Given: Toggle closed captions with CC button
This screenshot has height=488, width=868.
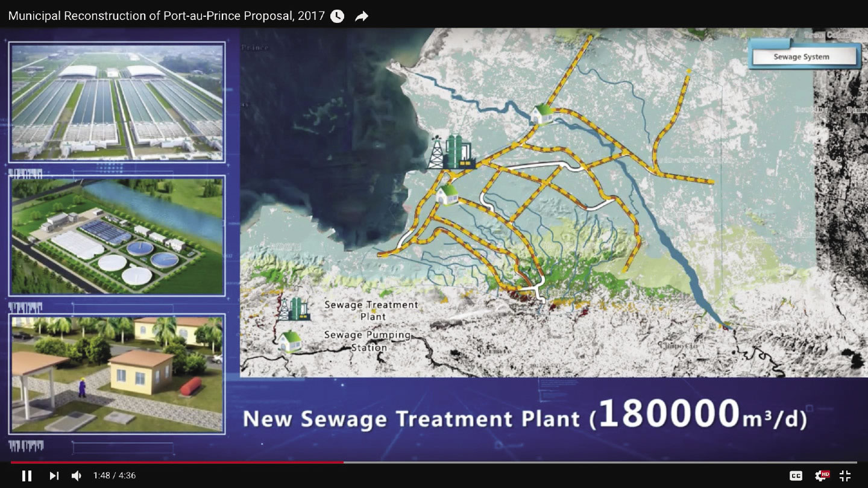Looking at the screenshot, I should pyautogui.click(x=796, y=476).
